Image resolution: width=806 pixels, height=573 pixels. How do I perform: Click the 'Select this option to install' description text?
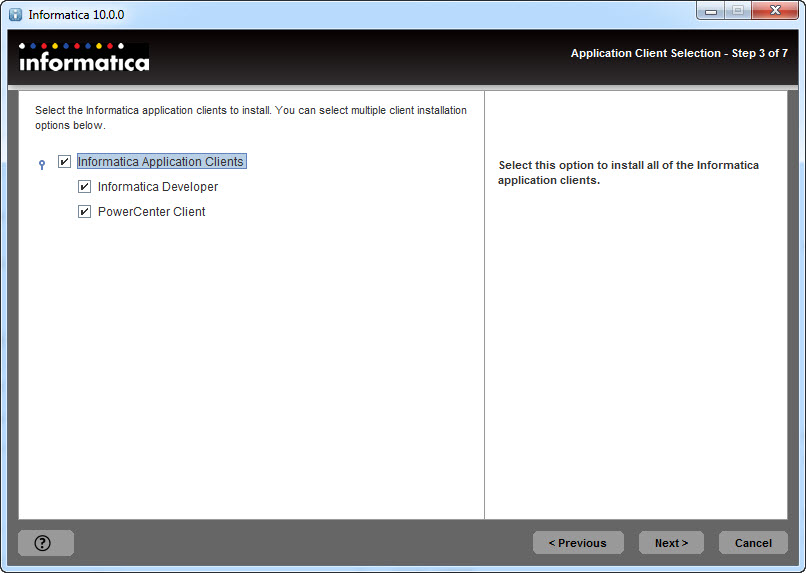[628, 172]
